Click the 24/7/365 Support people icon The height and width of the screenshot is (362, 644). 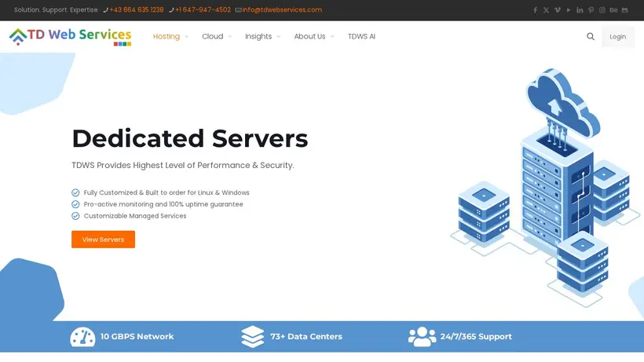(422, 337)
